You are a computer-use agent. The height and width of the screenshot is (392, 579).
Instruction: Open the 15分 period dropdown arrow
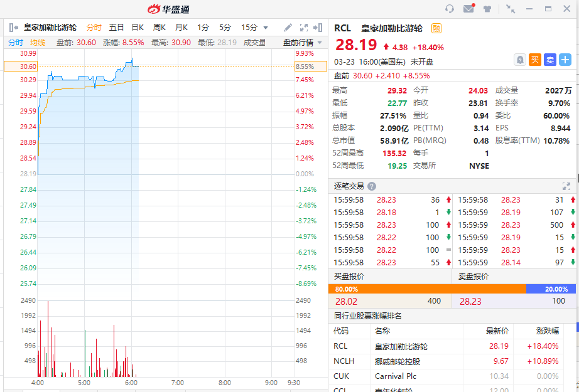click(266, 28)
